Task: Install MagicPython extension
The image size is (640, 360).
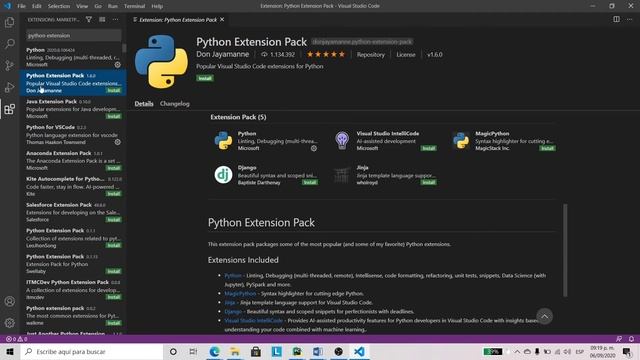Action: [x=547, y=148]
